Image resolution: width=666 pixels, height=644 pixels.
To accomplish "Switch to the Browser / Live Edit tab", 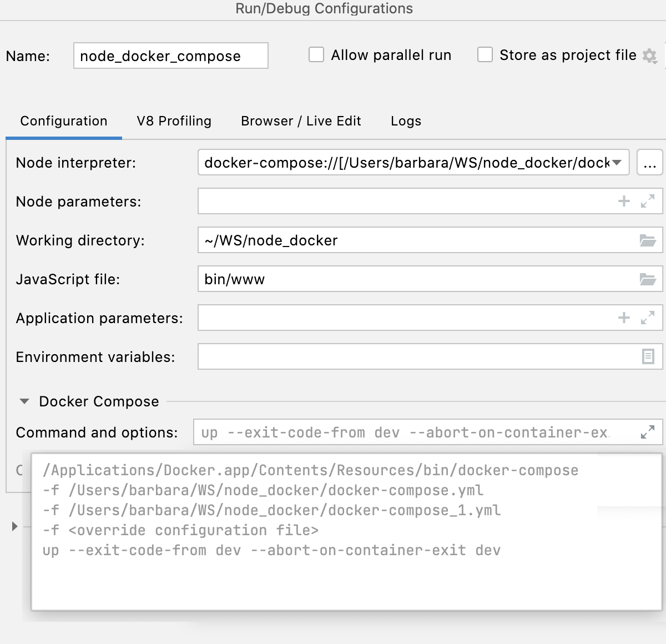I will 300,121.
